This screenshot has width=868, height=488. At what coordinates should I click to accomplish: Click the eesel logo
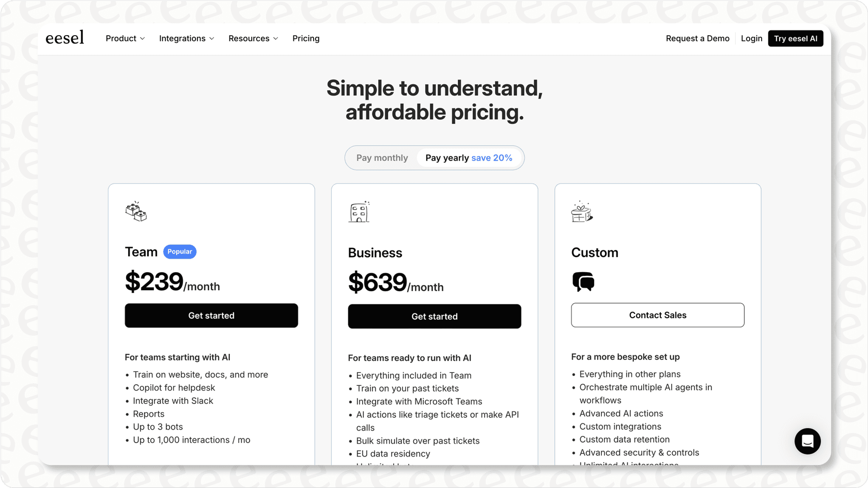click(65, 38)
